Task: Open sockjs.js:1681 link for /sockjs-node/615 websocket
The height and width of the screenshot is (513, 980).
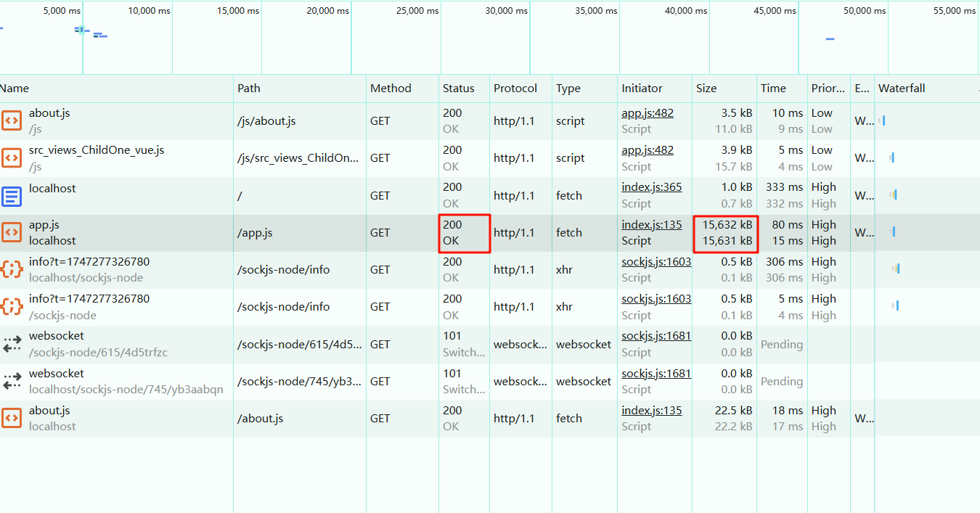Action: [x=656, y=336]
